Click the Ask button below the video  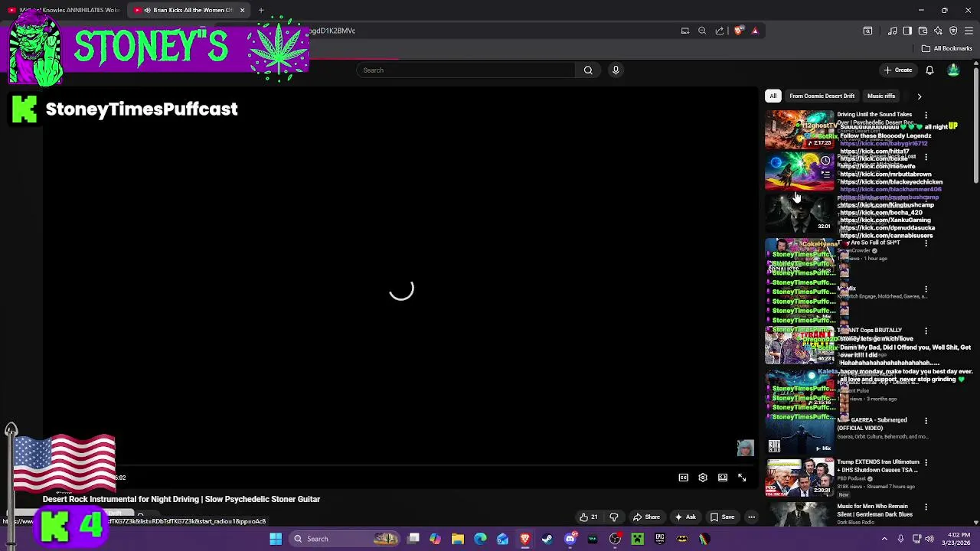point(685,517)
